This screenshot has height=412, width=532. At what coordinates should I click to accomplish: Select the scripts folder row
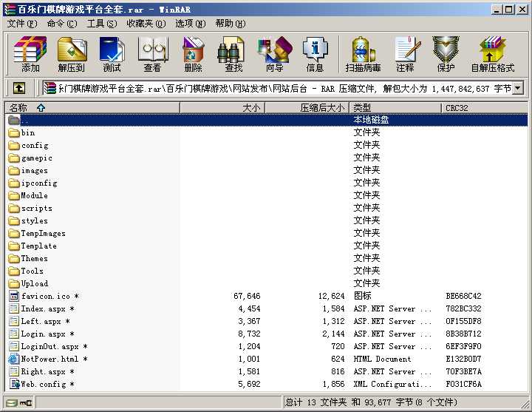(x=267, y=208)
